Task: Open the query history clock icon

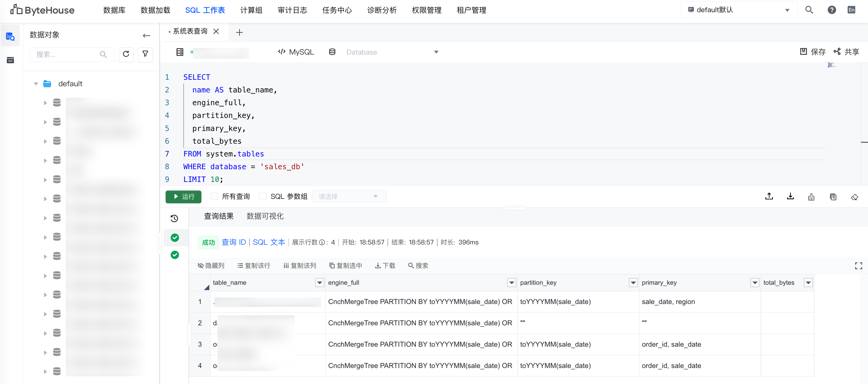Action: tap(174, 218)
